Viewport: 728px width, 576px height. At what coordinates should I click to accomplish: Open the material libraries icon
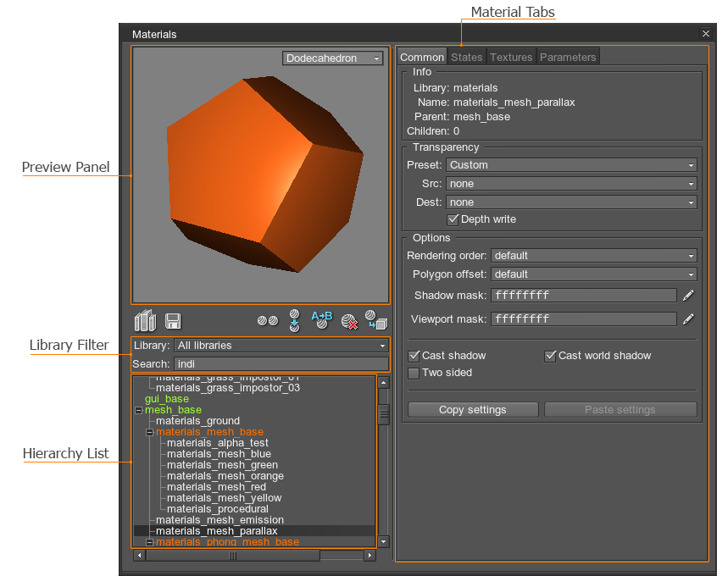click(x=145, y=321)
